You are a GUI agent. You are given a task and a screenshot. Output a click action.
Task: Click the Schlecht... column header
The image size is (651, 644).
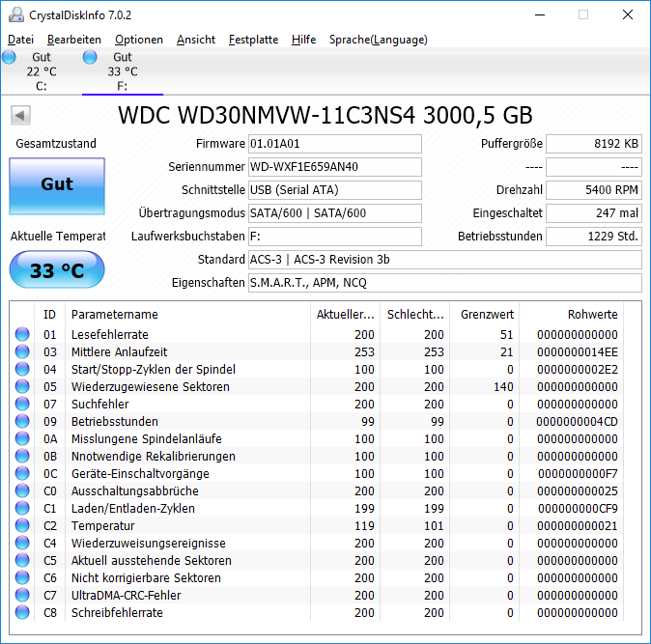click(415, 315)
